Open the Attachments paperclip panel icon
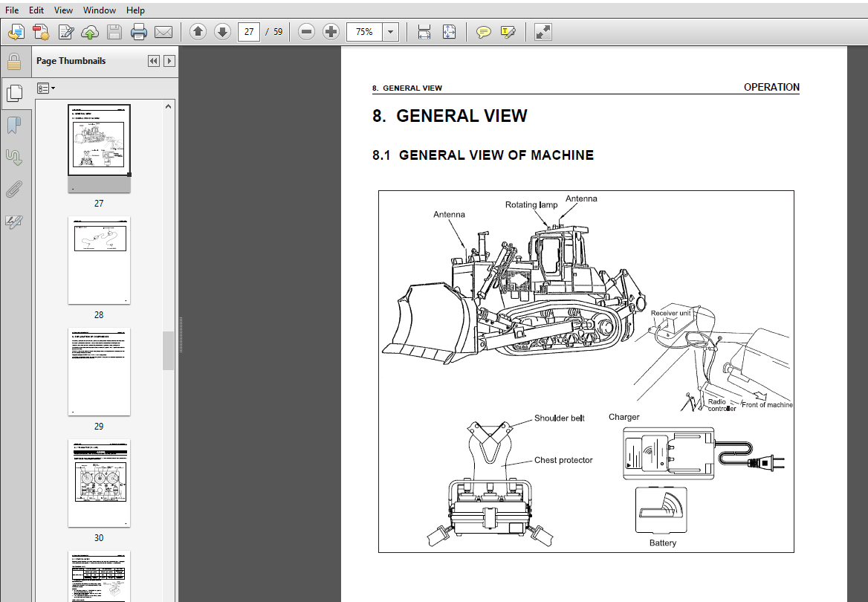 point(14,190)
